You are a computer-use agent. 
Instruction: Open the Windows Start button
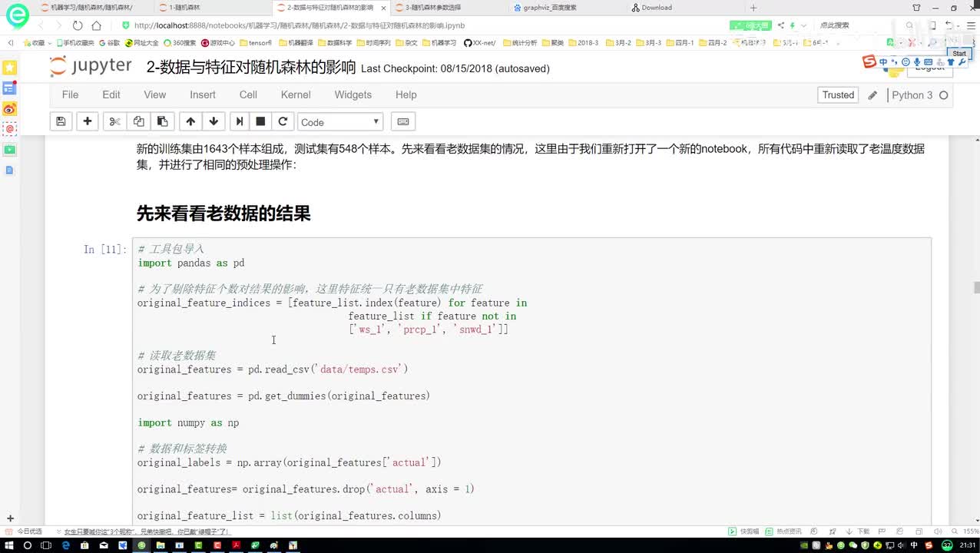tap(8, 545)
